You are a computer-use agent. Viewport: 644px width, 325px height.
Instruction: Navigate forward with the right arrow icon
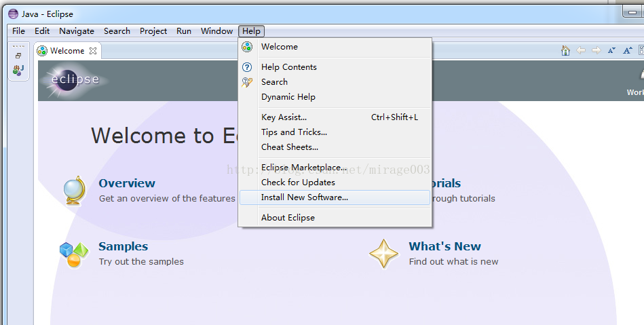[x=596, y=50]
